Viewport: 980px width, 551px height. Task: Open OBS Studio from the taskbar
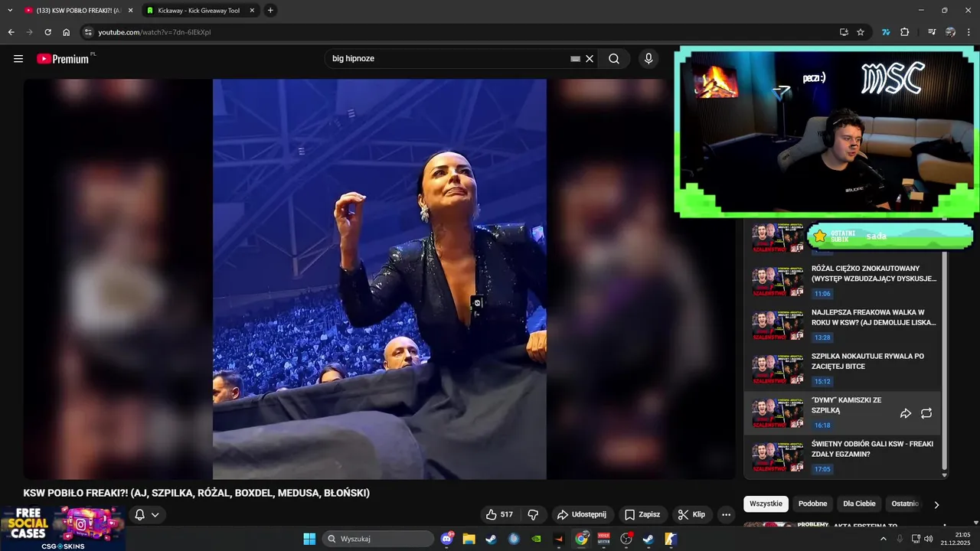click(x=626, y=539)
